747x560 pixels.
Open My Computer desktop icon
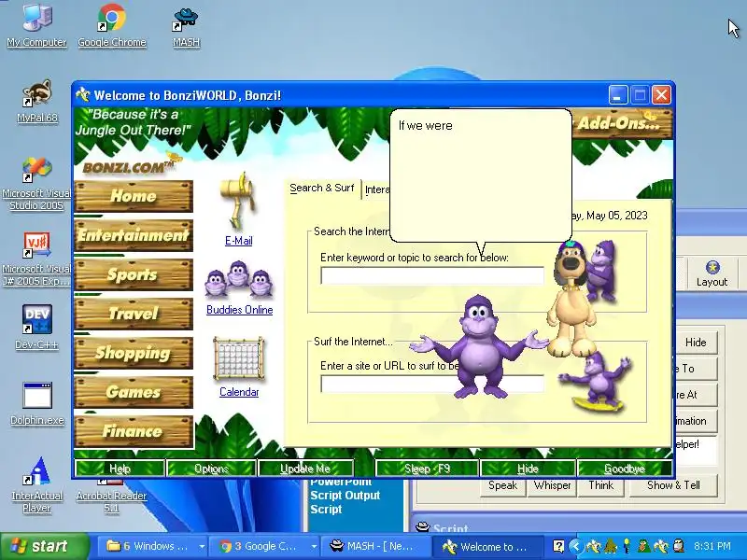point(36,26)
